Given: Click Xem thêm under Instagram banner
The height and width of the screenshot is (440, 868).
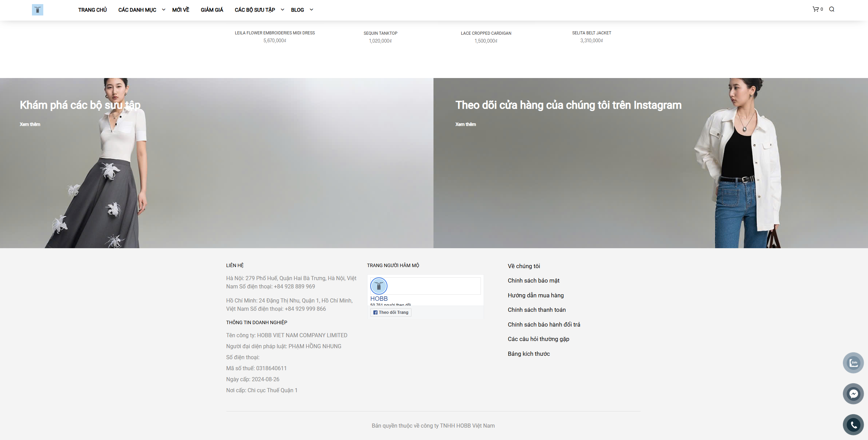Looking at the screenshot, I should (465, 124).
